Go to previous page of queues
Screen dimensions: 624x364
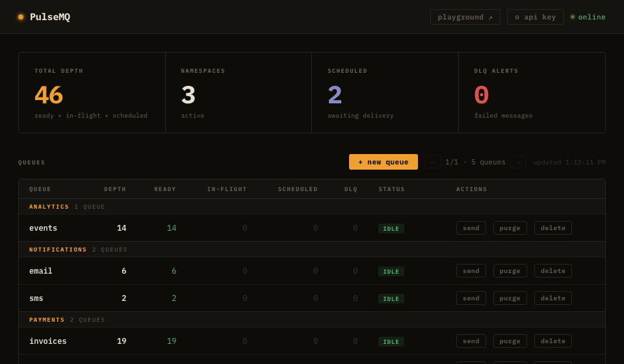433,162
